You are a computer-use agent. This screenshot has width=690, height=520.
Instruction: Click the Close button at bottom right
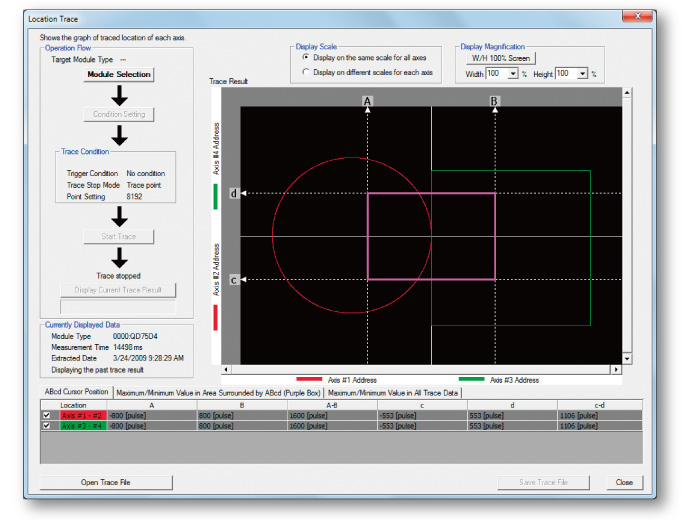tap(624, 482)
